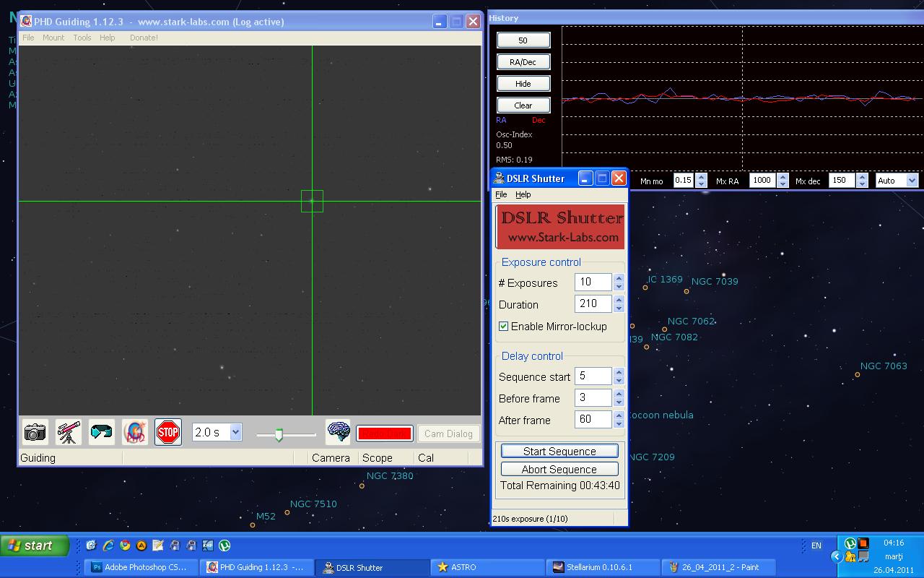This screenshot has height=578, width=924.
Task: Switch to Adobe Photoshop taskbar button
Action: [141, 567]
